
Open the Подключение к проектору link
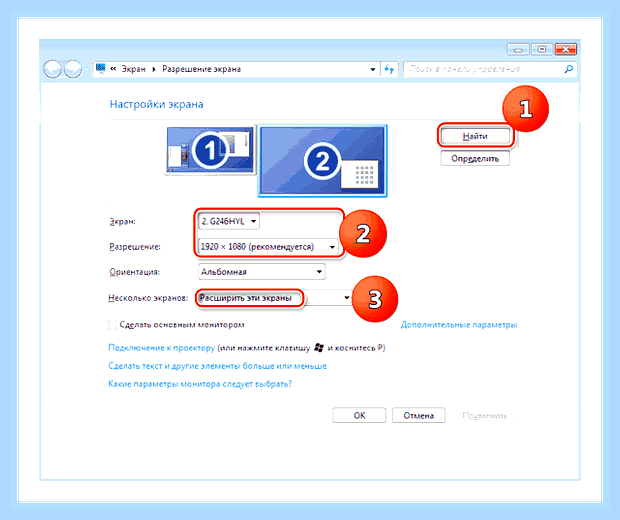click(162, 348)
